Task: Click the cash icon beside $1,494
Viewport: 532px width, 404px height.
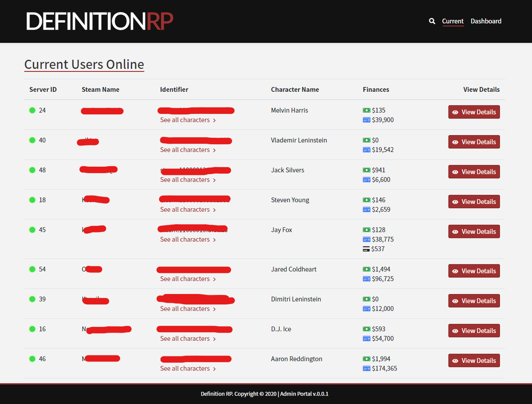Action: coord(367,269)
